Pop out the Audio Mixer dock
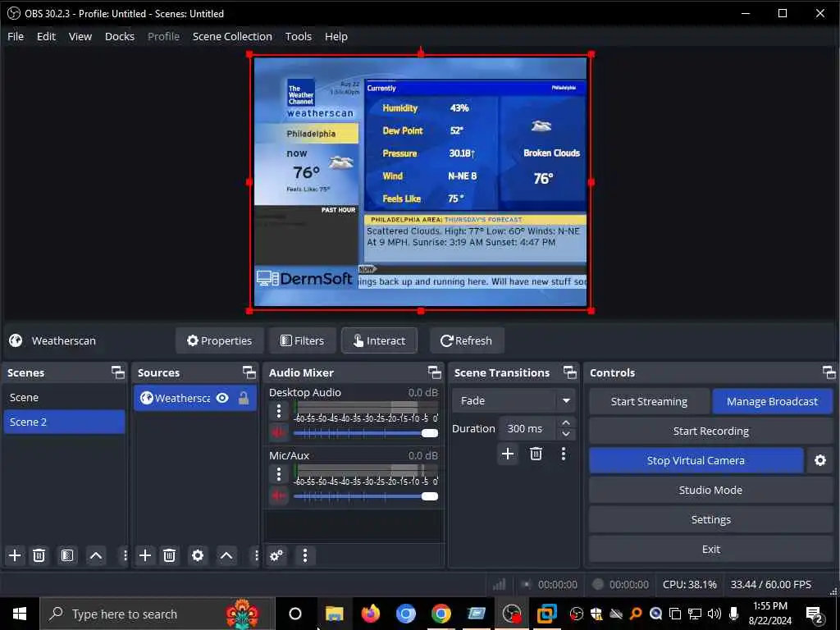Image resolution: width=840 pixels, height=630 pixels. click(435, 372)
